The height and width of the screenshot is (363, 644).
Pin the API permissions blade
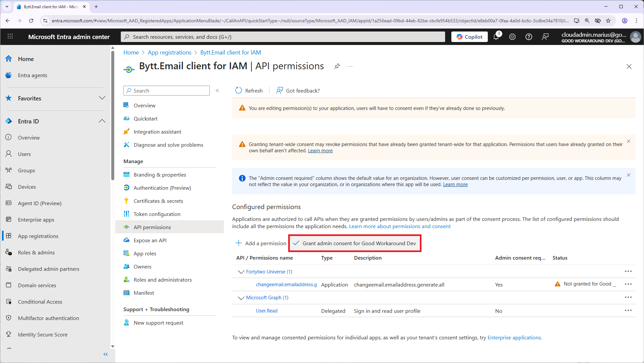coord(337,66)
